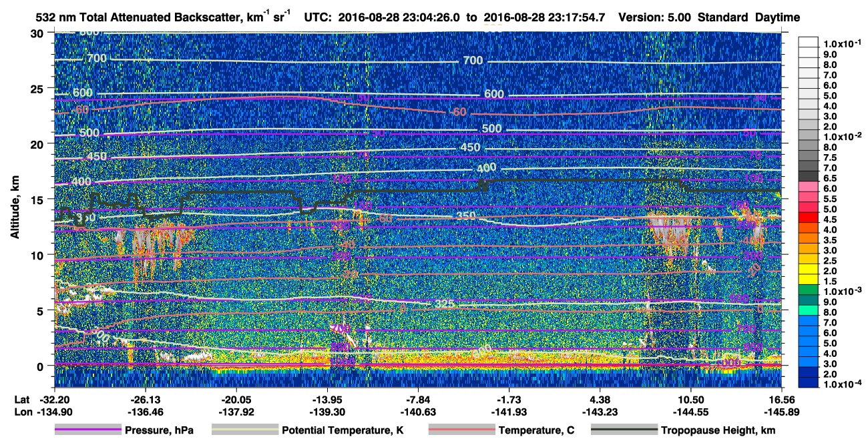Click the 'Lon' row label
The width and height of the screenshot is (868, 445).
[22, 412]
